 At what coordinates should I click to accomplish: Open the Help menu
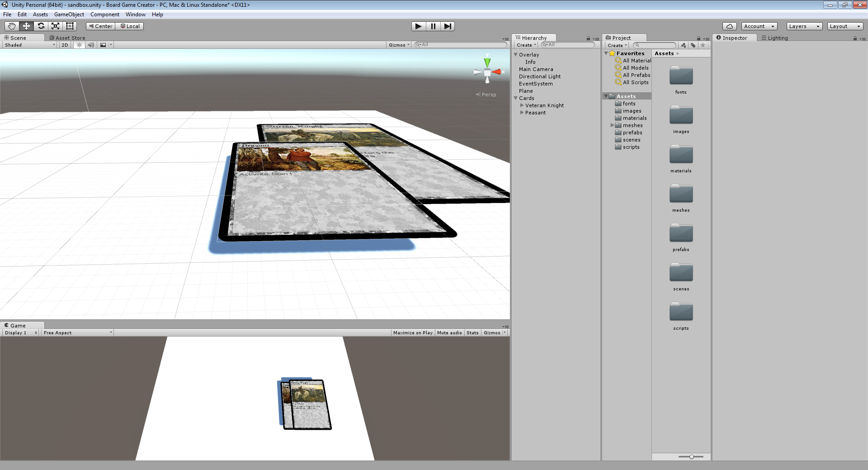pyautogui.click(x=157, y=14)
